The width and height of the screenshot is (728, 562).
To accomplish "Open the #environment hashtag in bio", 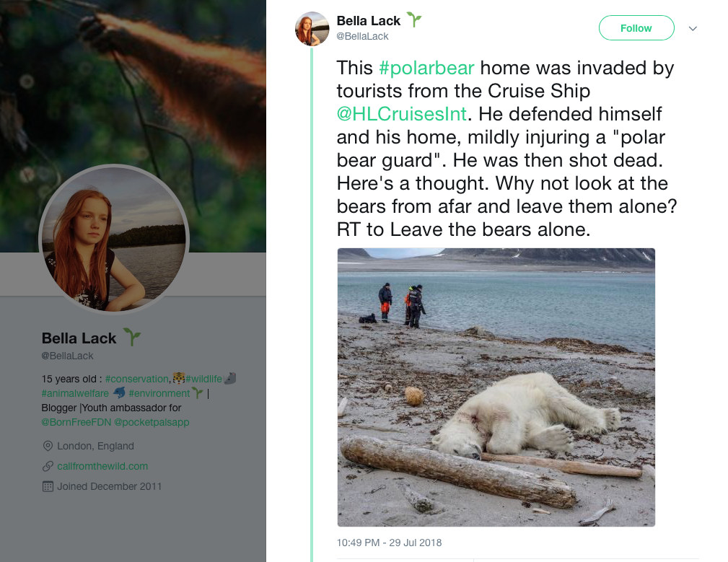I will pos(159,393).
